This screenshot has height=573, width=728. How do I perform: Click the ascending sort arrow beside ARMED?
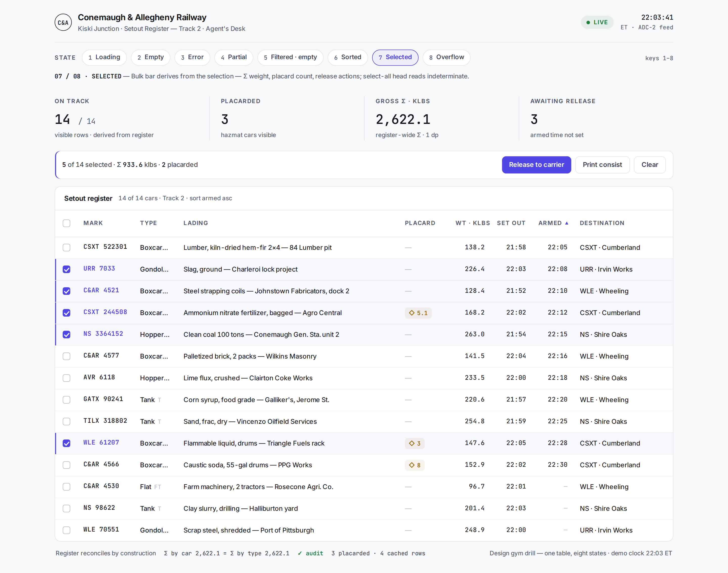coord(566,223)
